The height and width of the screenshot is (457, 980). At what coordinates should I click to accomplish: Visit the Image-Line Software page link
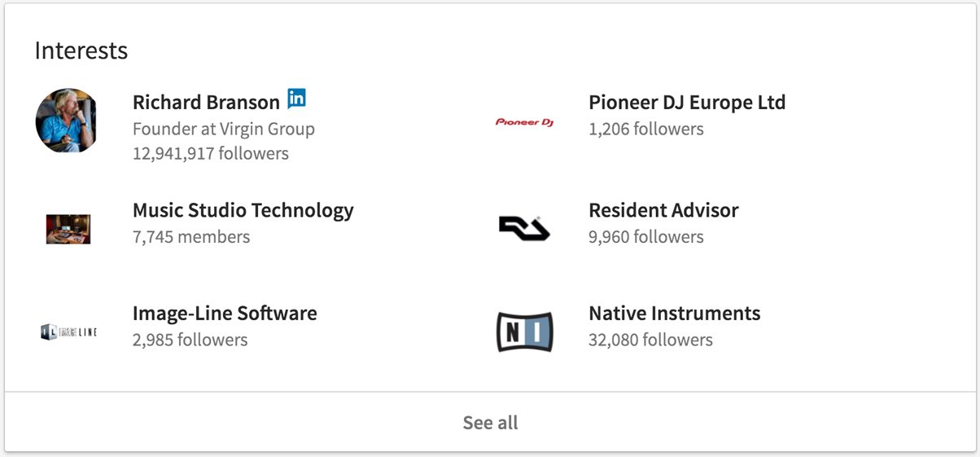click(225, 313)
